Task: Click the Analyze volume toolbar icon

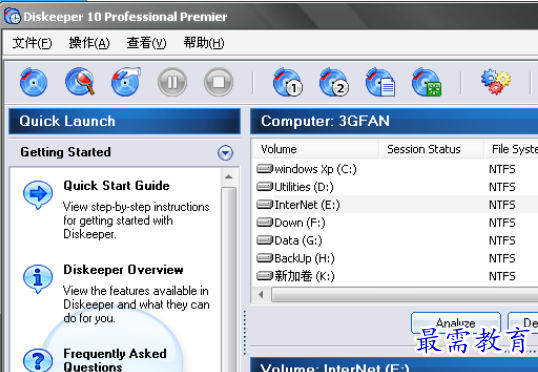Action: pos(33,82)
